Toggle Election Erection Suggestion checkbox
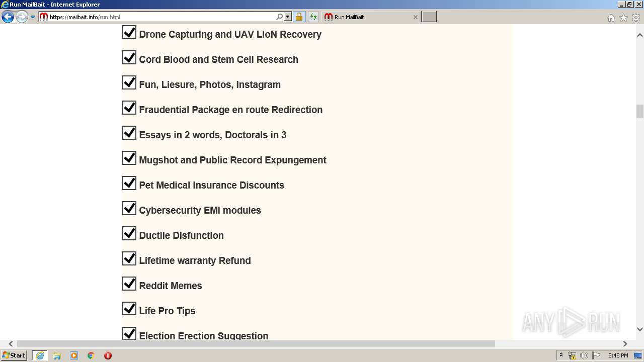This screenshot has width=644, height=362. pos(129,333)
